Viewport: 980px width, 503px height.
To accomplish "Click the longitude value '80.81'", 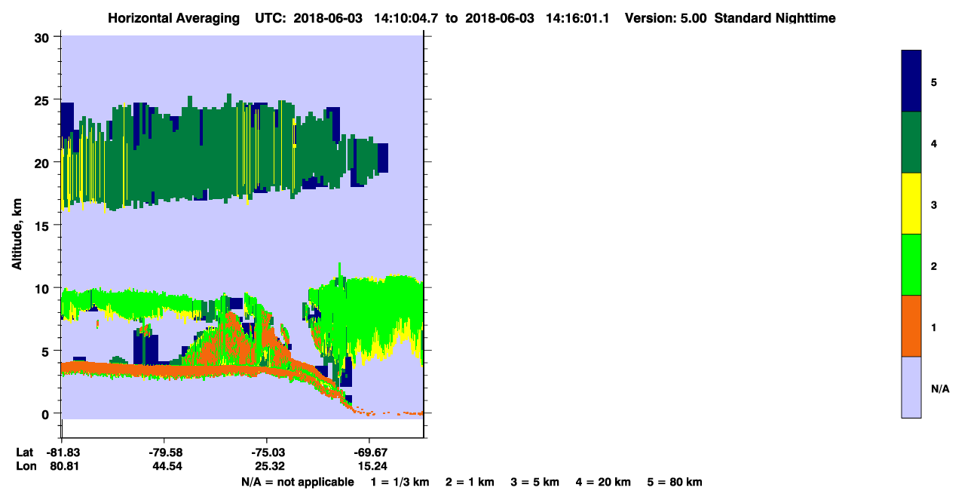I will [65, 467].
